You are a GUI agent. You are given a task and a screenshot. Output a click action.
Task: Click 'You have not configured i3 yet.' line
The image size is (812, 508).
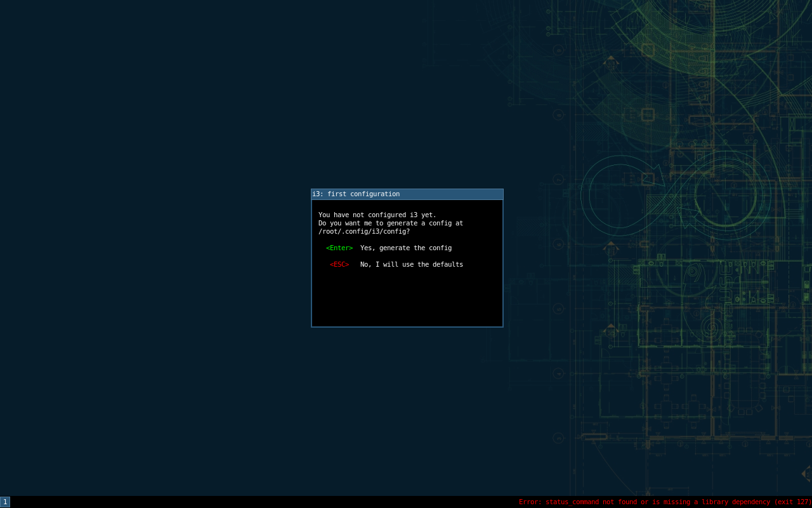377,215
